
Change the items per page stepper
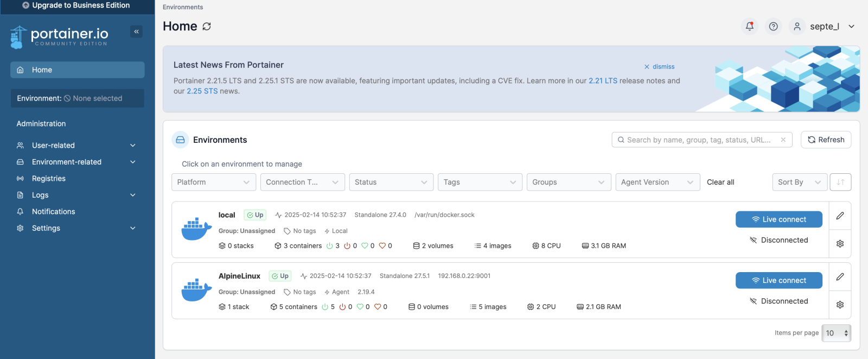click(x=836, y=333)
